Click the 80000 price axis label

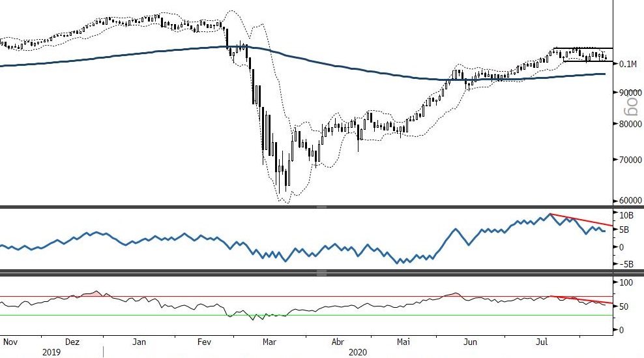click(x=629, y=124)
